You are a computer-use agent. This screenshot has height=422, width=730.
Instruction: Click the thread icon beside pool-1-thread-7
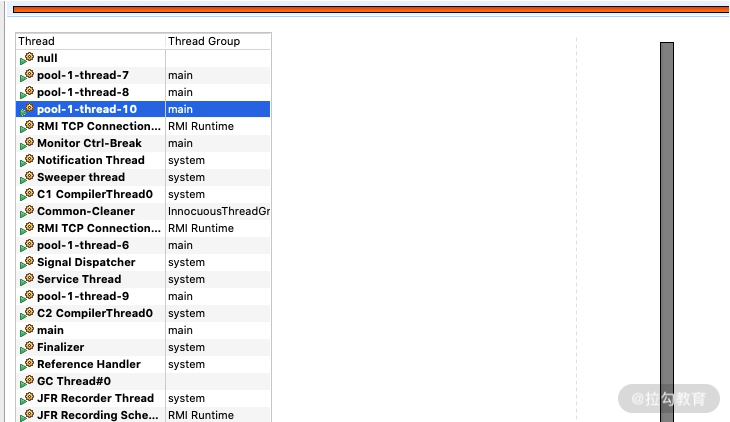pos(27,76)
